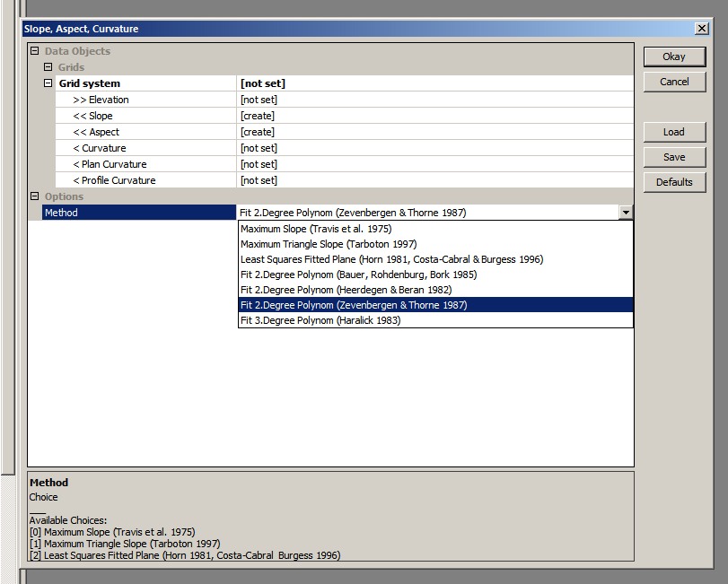The width and height of the screenshot is (728, 584).
Task: Click the Cancel button
Action: pos(674,82)
